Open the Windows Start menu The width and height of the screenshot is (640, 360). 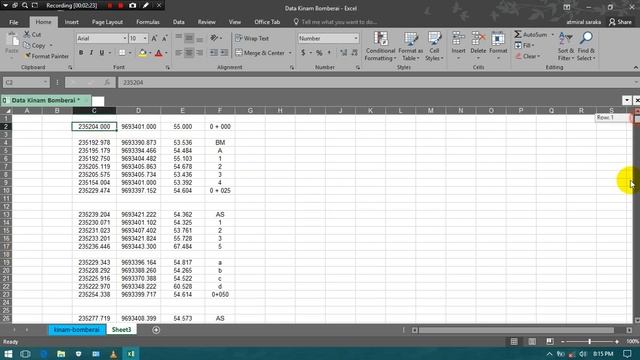coord(8,353)
